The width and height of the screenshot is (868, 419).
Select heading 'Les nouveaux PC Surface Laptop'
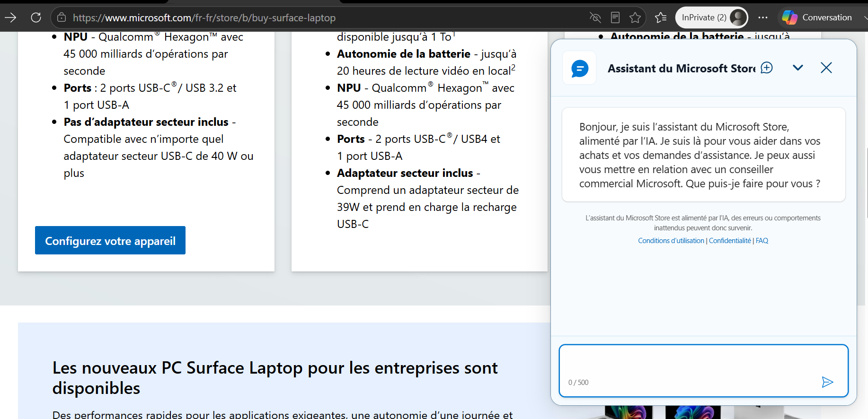(275, 378)
